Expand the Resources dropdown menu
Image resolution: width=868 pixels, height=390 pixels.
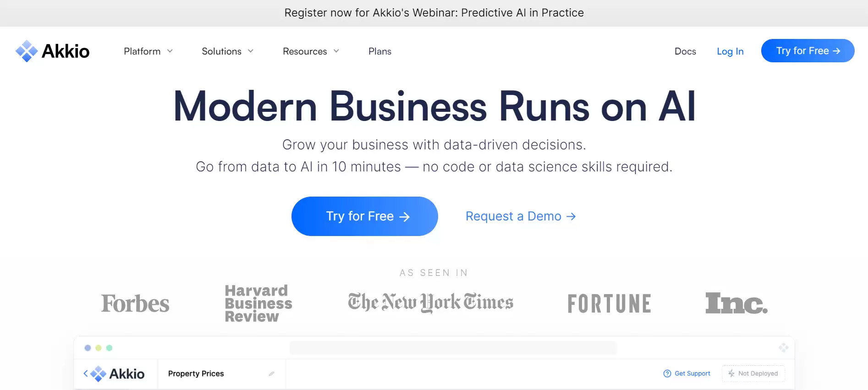[311, 51]
